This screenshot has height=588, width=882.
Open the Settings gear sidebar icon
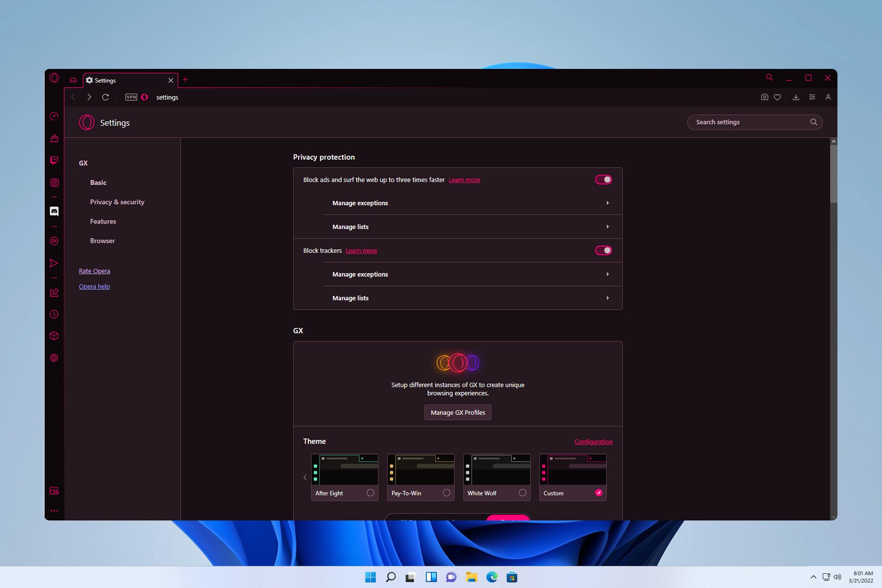click(54, 358)
